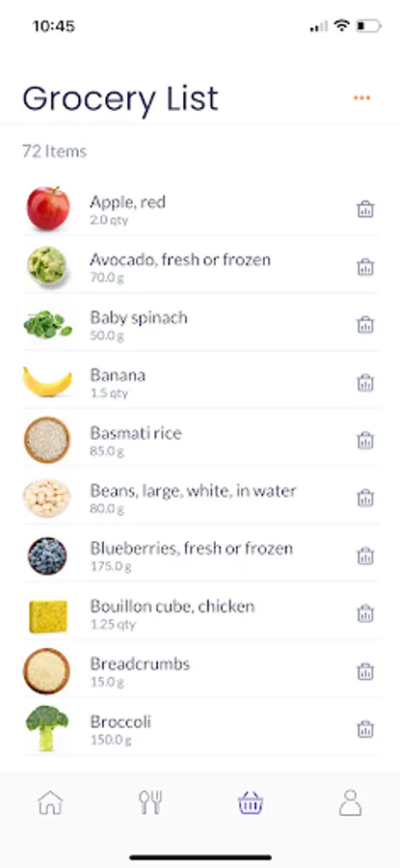Delete Banana using its trash icon
Image resolution: width=400 pixels, height=868 pixels.
click(365, 383)
